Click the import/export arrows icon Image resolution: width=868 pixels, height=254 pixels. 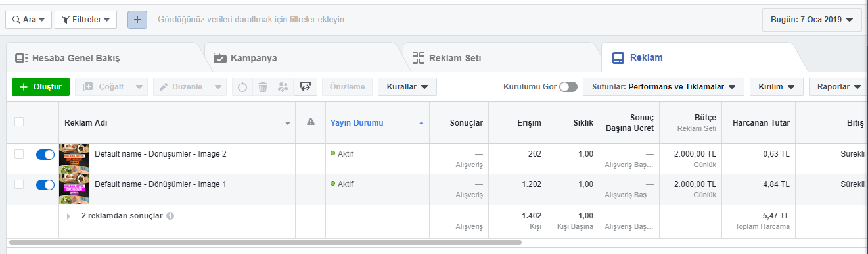(x=305, y=87)
